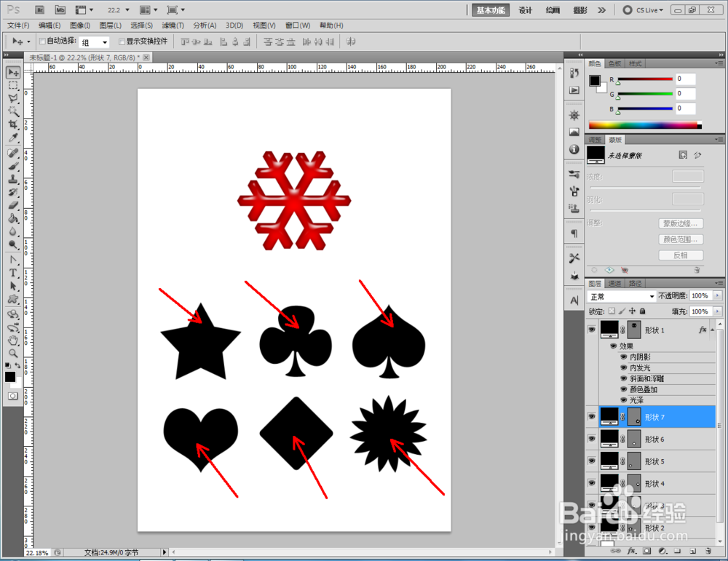Select the Path Selection tool
This screenshot has height=561, width=728.
point(13,286)
